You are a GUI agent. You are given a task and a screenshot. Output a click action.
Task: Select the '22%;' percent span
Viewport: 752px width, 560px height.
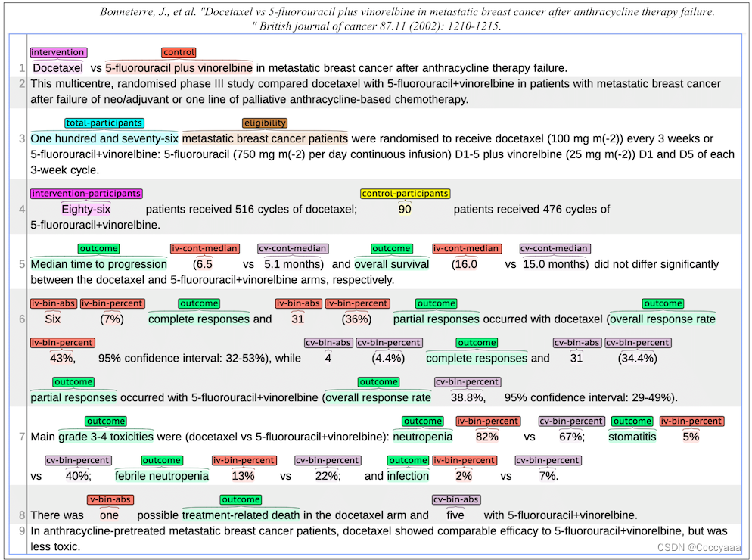click(328, 476)
